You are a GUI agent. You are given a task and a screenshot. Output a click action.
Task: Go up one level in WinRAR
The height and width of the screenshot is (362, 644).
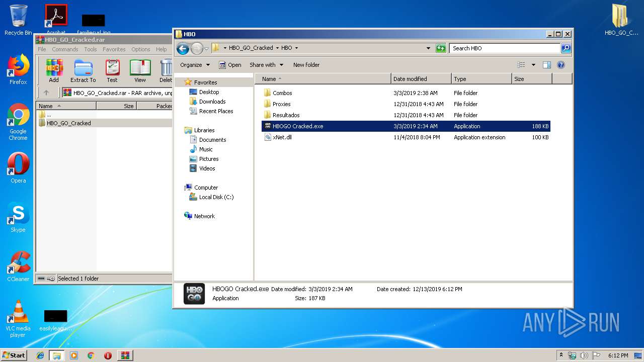tap(46, 93)
